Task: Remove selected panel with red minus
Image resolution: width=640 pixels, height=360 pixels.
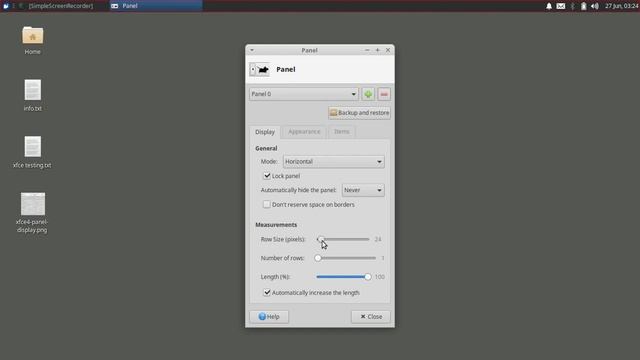Action: [x=384, y=94]
